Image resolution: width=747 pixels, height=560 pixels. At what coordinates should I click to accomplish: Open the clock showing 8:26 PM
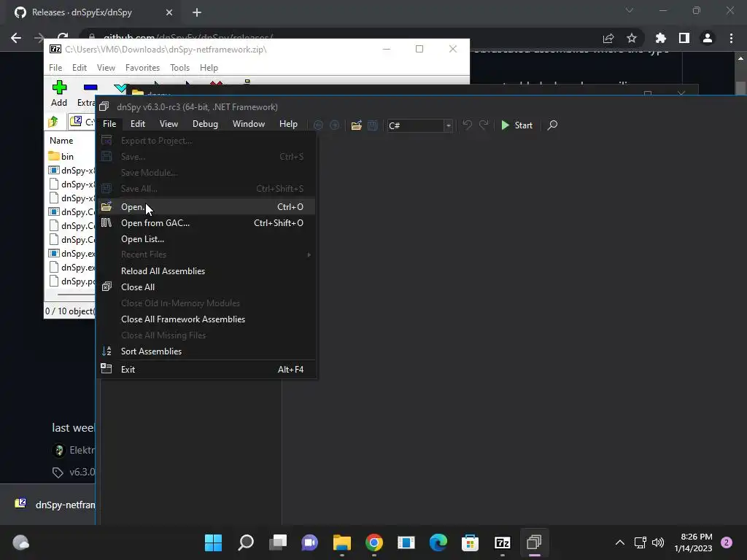click(694, 542)
